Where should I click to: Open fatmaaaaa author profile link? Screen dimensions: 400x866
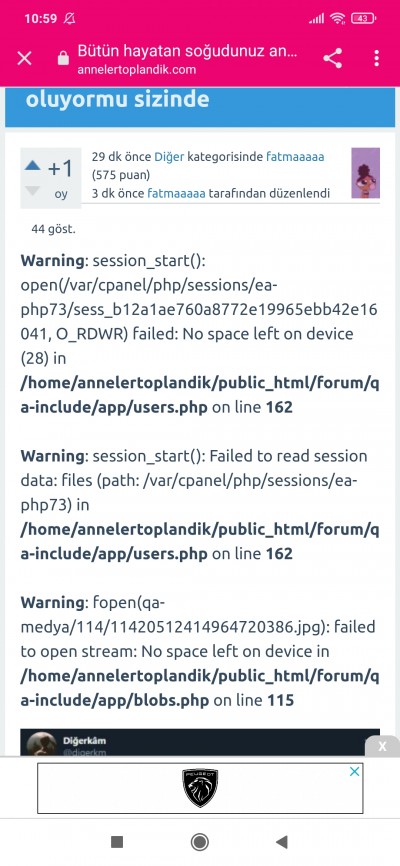click(x=295, y=157)
